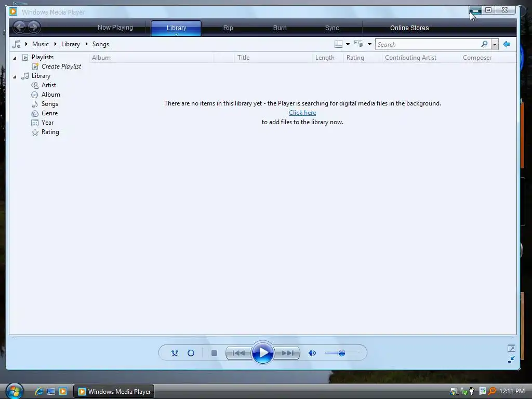Open the Album view in sidebar
The image size is (532, 399).
point(50,95)
